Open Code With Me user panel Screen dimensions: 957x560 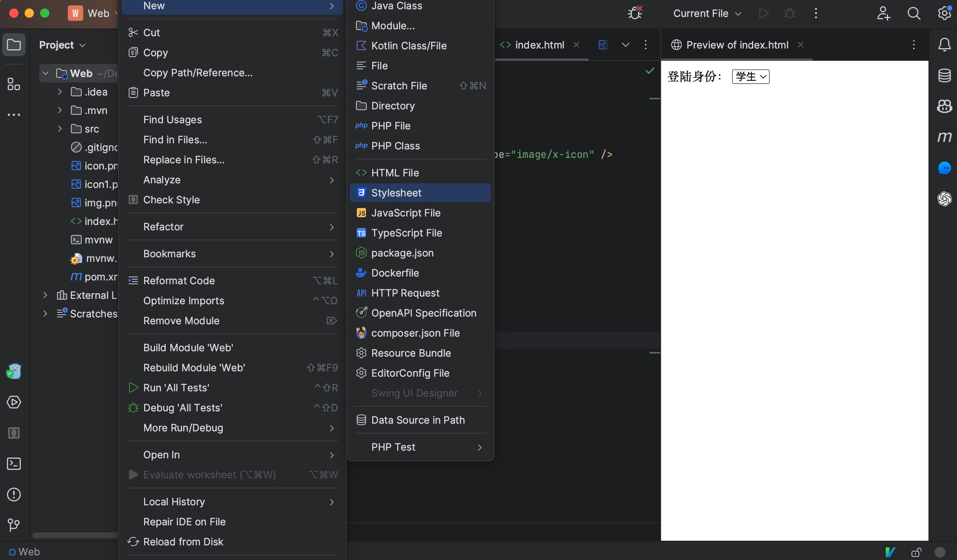[883, 13]
